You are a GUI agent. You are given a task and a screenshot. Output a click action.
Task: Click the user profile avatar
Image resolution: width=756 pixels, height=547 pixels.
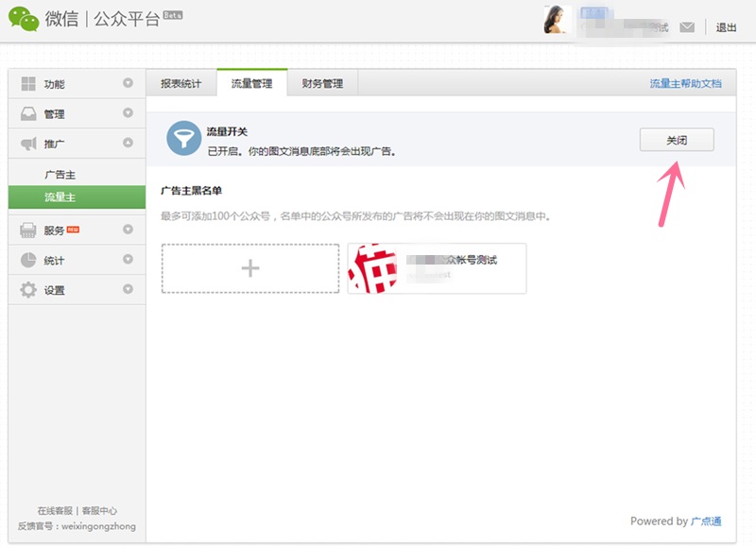coord(558,20)
